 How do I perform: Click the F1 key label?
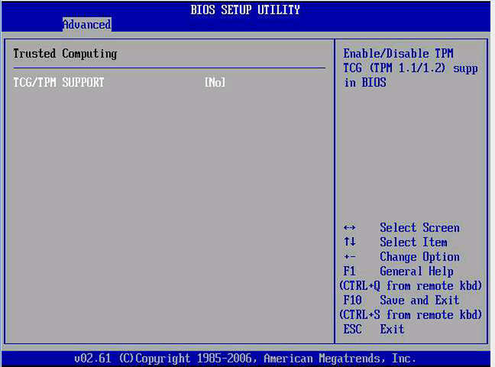coord(349,271)
